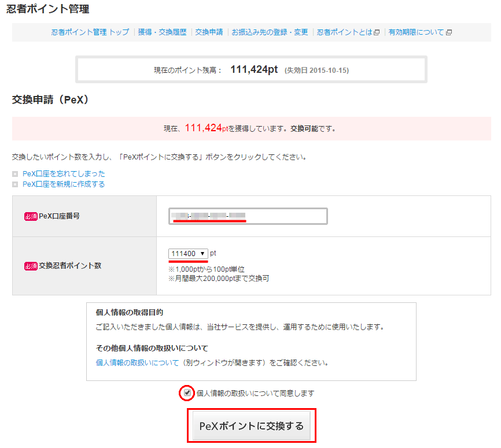Open the 111400 points dropdown
Screen dimensions: 501x448
[x=188, y=254]
